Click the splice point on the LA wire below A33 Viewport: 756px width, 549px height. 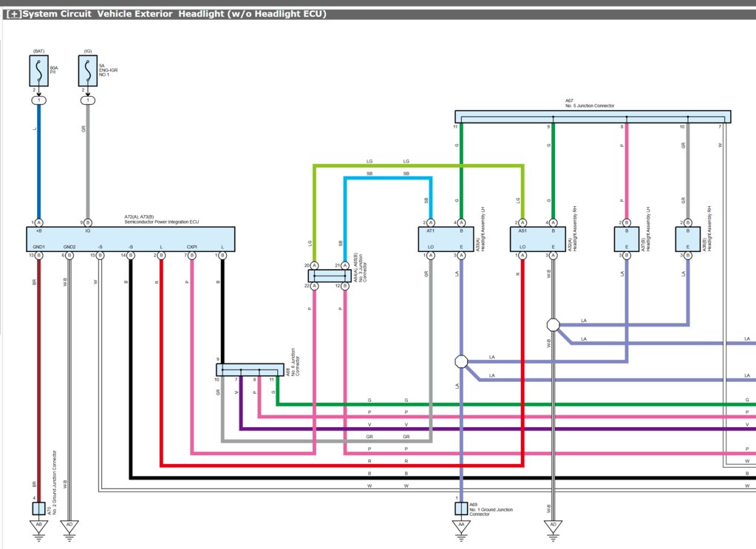pos(461,361)
